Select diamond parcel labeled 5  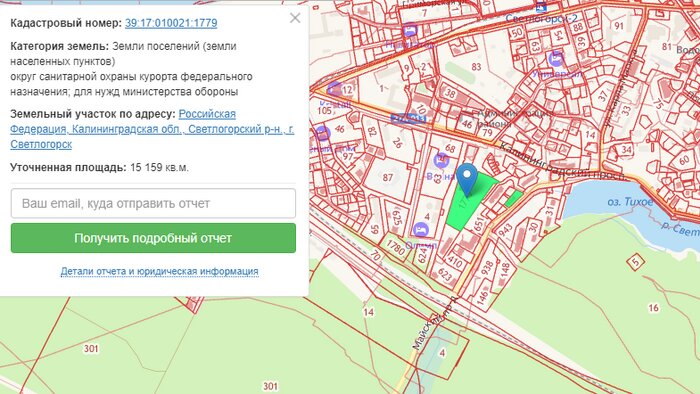636,261
